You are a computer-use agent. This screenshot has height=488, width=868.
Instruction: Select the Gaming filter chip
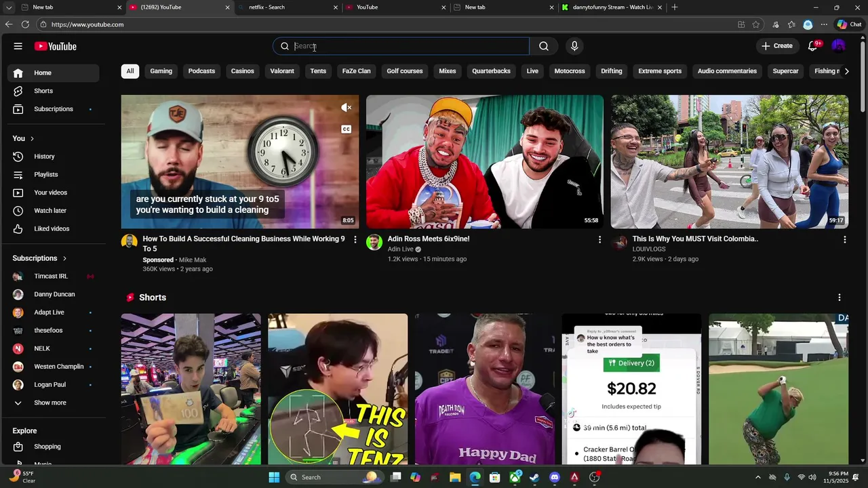click(x=161, y=71)
